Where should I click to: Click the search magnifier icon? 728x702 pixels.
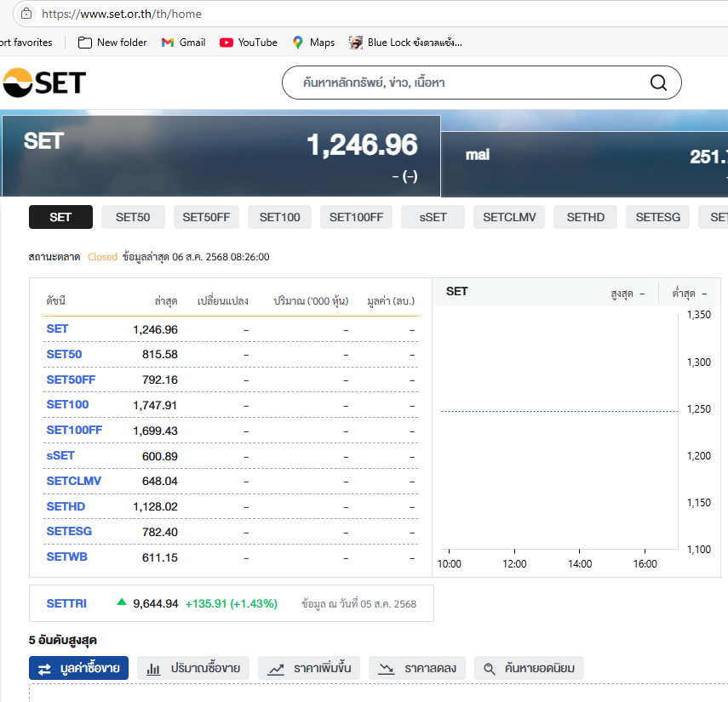[x=658, y=83]
